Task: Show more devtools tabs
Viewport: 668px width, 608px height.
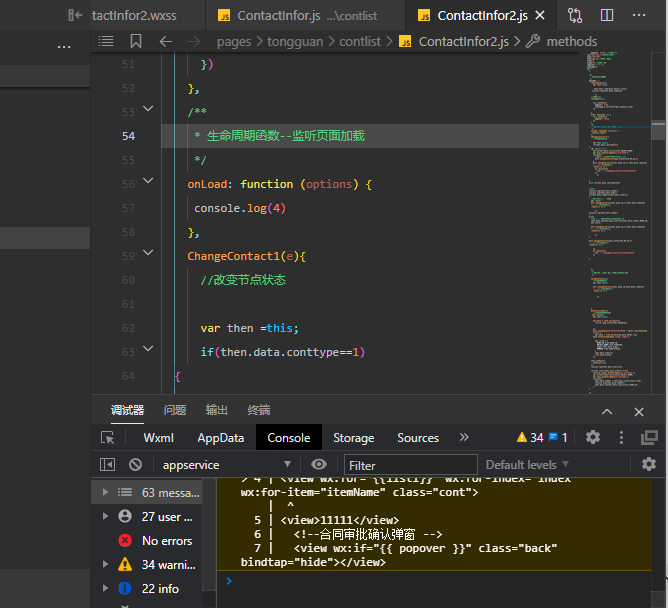Action: [x=464, y=437]
